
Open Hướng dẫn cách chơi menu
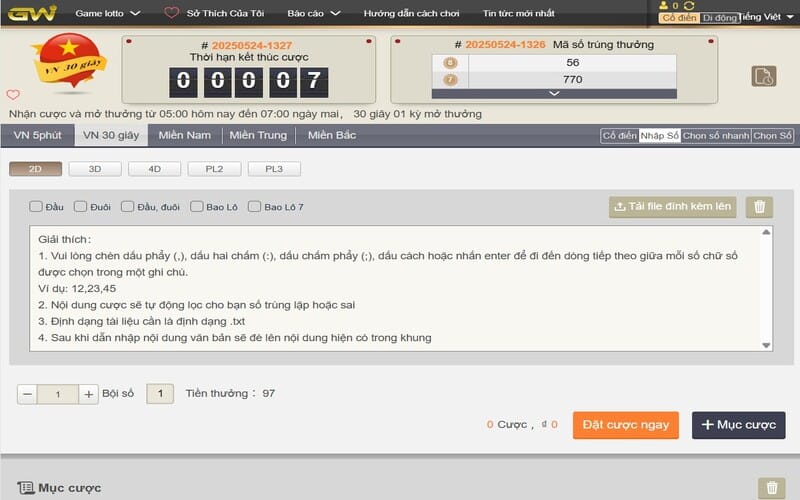coord(411,13)
